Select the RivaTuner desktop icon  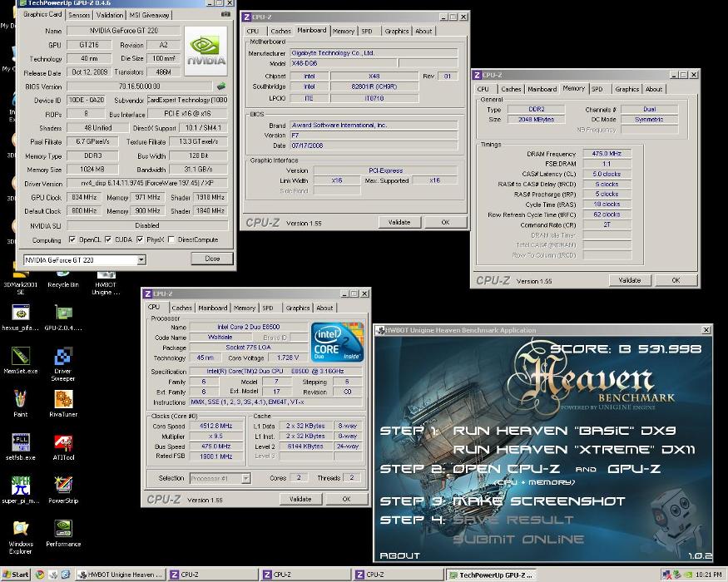pyautogui.click(x=63, y=404)
